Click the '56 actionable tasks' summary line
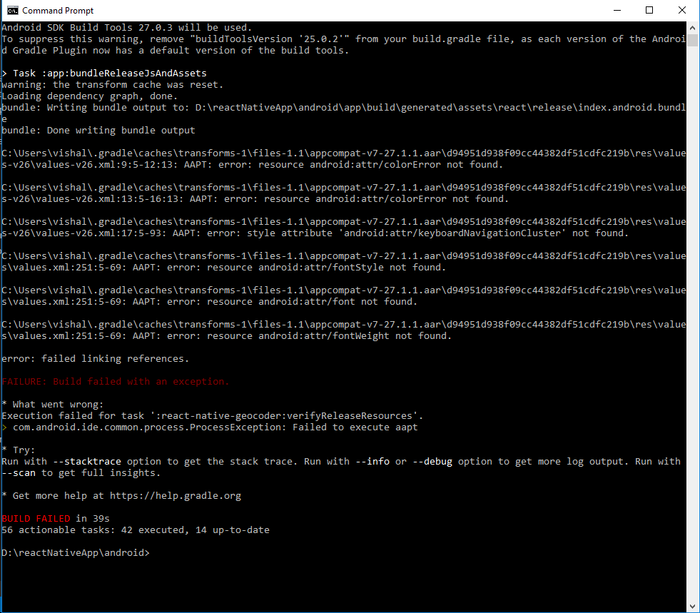 (136, 530)
